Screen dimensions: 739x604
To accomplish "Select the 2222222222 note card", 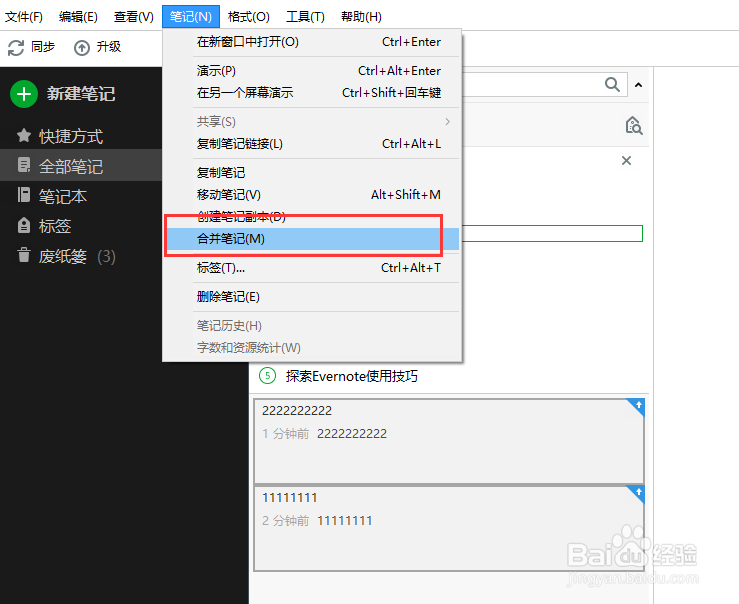I will tap(449, 441).
